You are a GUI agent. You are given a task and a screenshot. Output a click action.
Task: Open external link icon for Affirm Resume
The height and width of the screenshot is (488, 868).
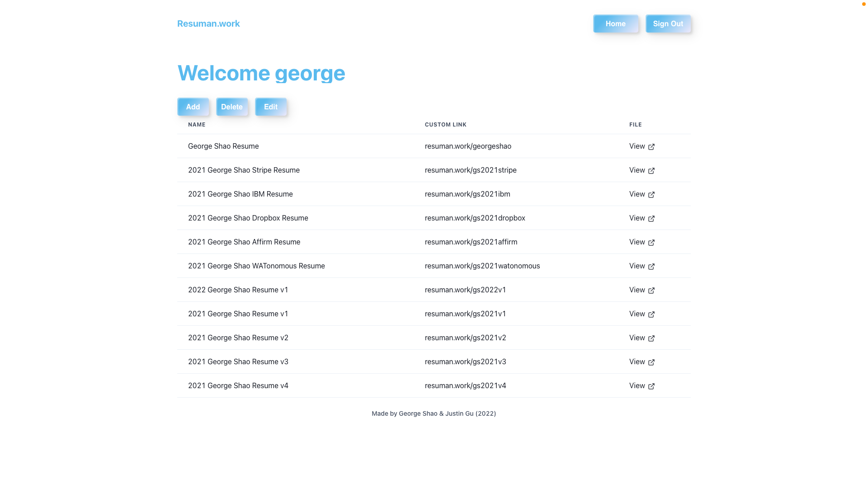click(x=651, y=243)
